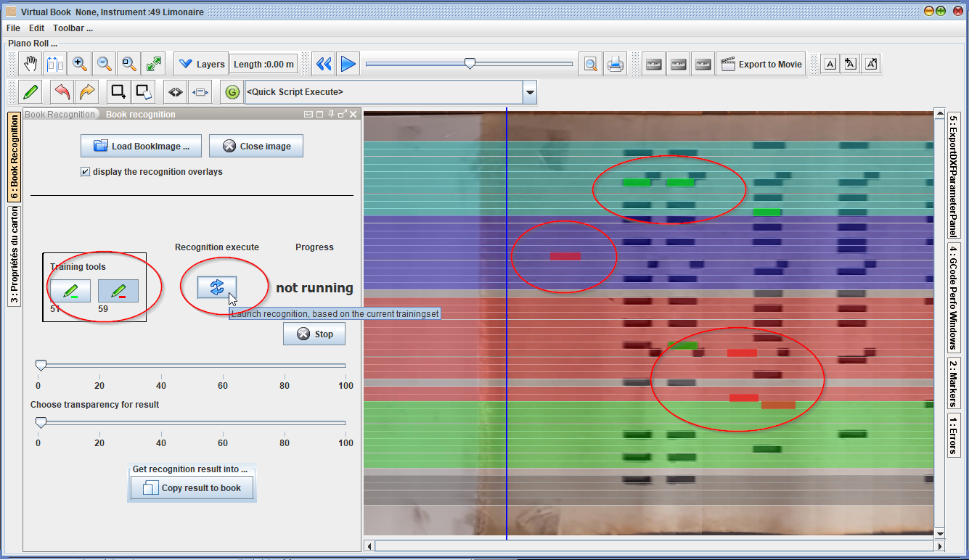Click the result transparency slider handle
The image size is (969, 560).
[41, 422]
